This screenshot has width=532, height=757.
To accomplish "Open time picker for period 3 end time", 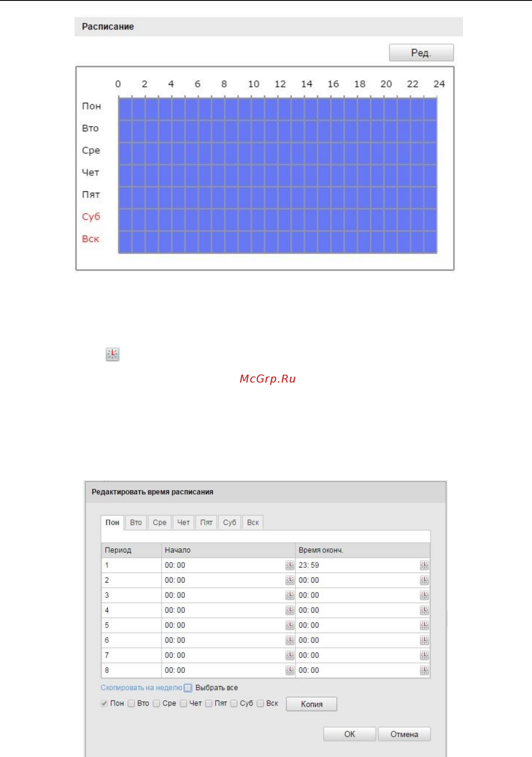I will 424,595.
